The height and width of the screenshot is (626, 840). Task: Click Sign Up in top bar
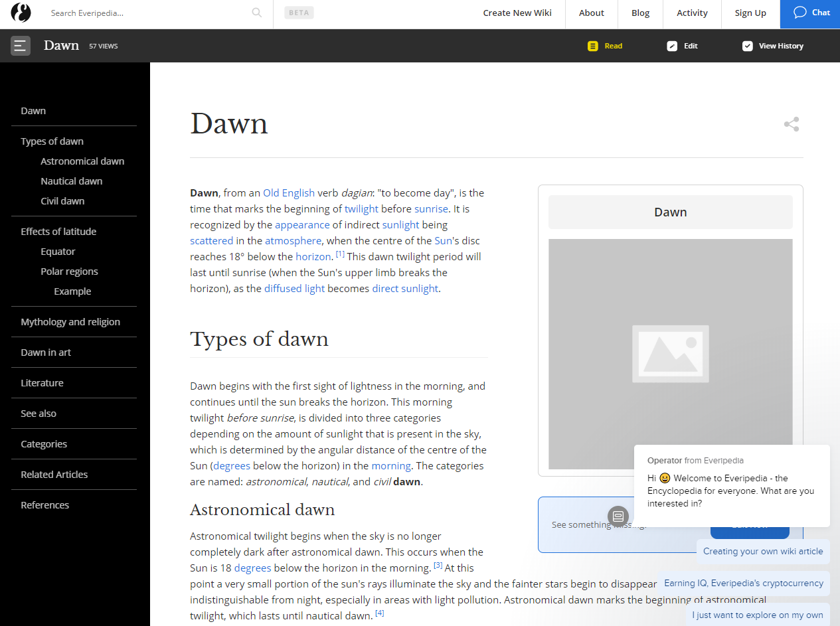pyautogui.click(x=750, y=13)
